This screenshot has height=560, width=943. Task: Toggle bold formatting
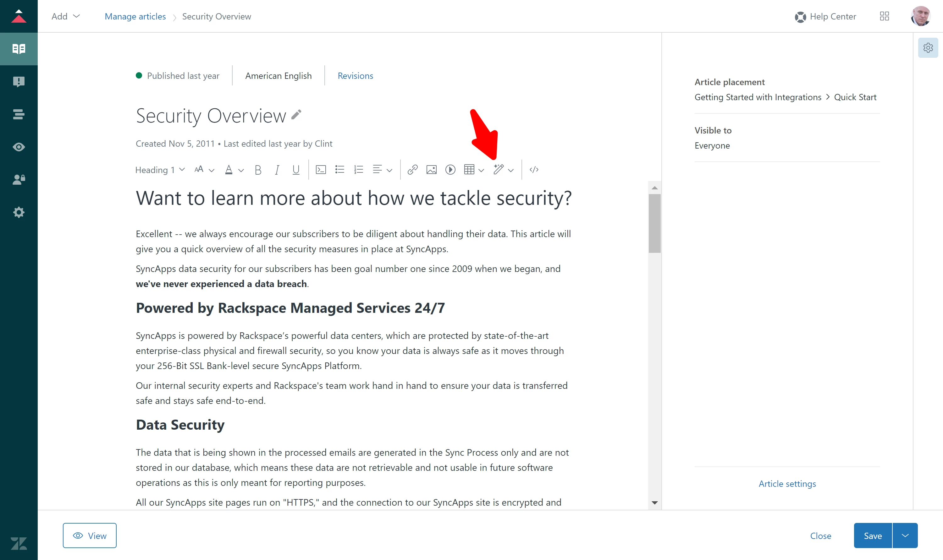(258, 170)
